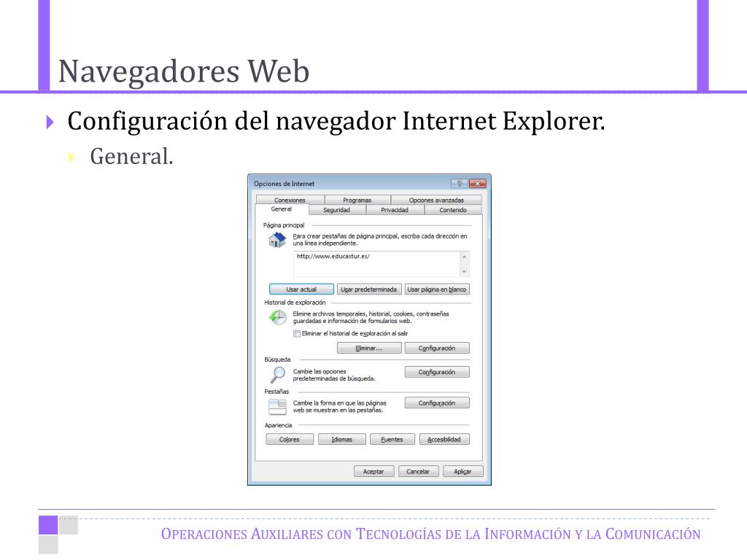This screenshot has height=560, width=747.
Task: Click the 'General.' bullet text
Action: click(x=131, y=156)
